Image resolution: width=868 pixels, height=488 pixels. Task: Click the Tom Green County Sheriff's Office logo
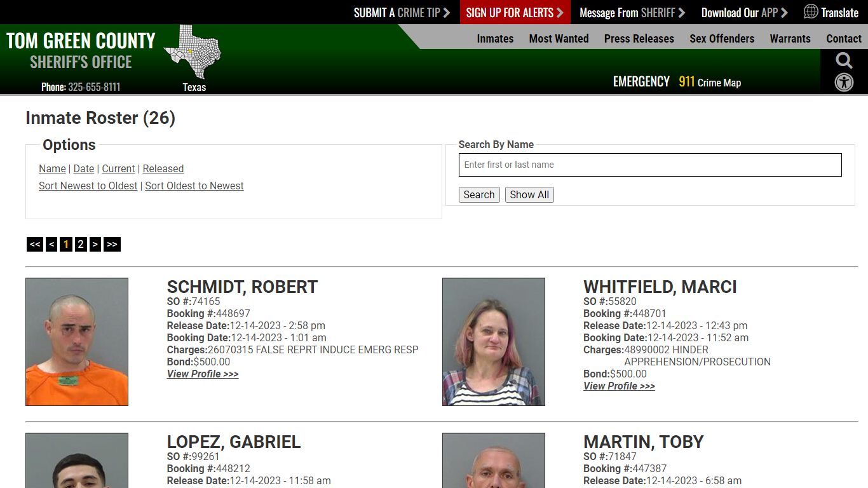coord(81,50)
